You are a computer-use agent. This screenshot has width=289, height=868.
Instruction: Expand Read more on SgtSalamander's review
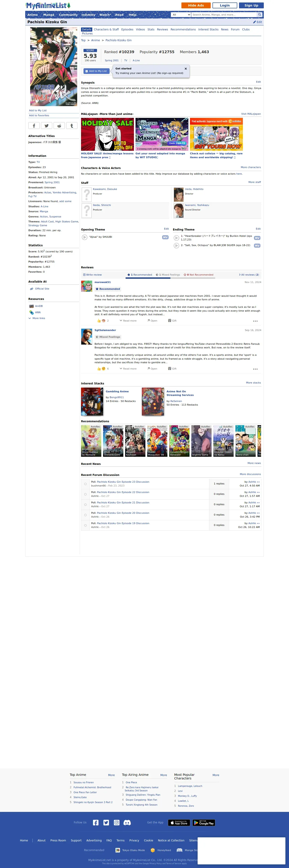point(128,369)
